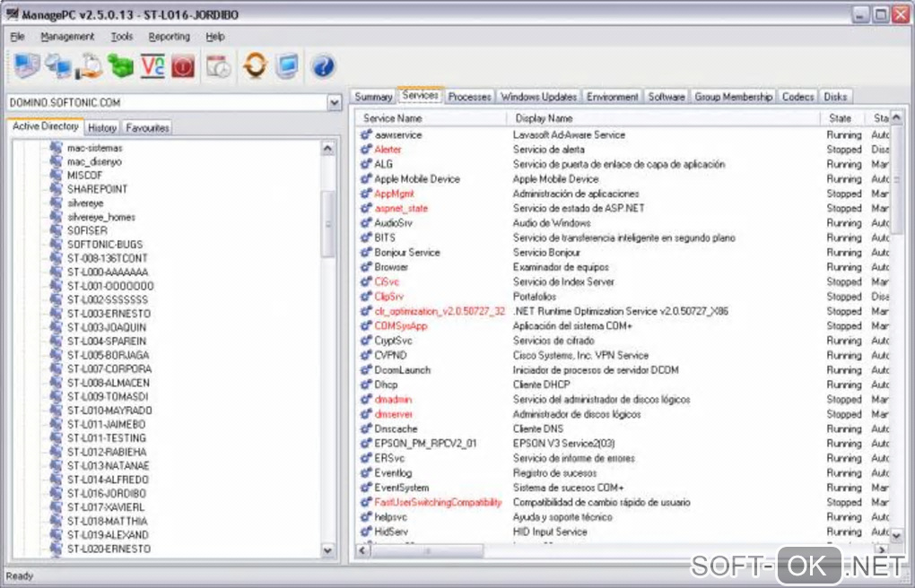
Task: Open the File menu
Action: [18, 36]
